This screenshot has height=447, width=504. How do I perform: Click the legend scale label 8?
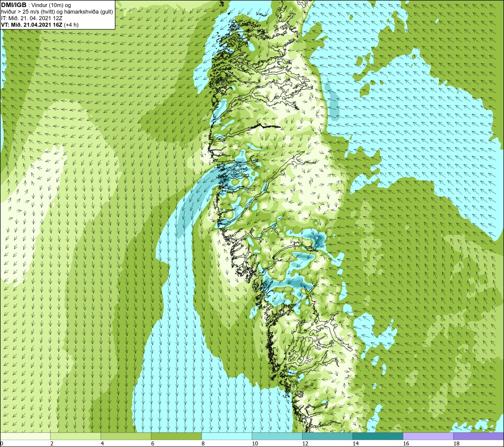tap(203, 444)
